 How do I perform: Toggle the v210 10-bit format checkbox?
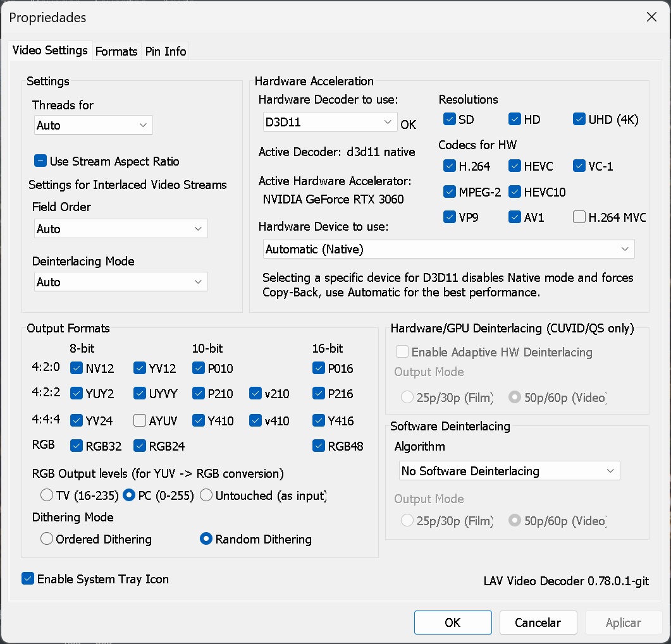click(255, 394)
